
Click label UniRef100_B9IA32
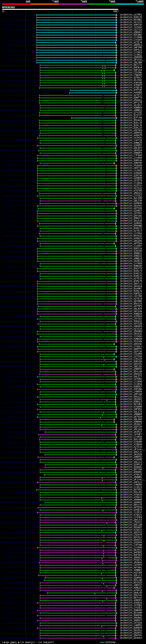tap(131, 236)
